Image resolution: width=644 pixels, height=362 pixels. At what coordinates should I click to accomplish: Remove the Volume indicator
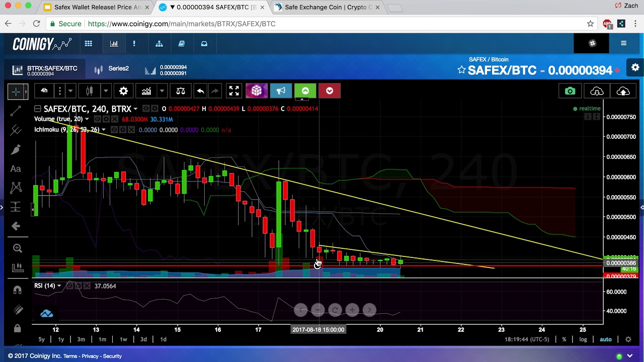pyautogui.click(x=115, y=119)
